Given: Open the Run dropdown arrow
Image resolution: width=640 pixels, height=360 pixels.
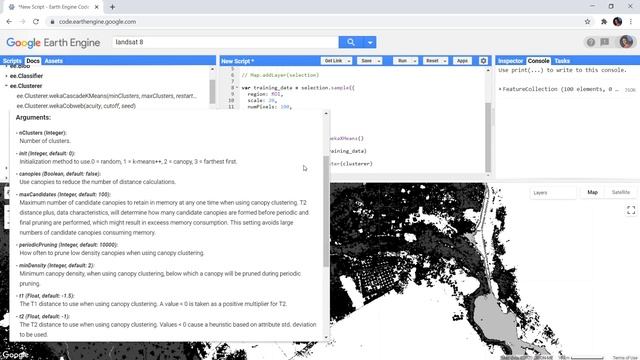Looking at the screenshot, I should coord(415,61).
